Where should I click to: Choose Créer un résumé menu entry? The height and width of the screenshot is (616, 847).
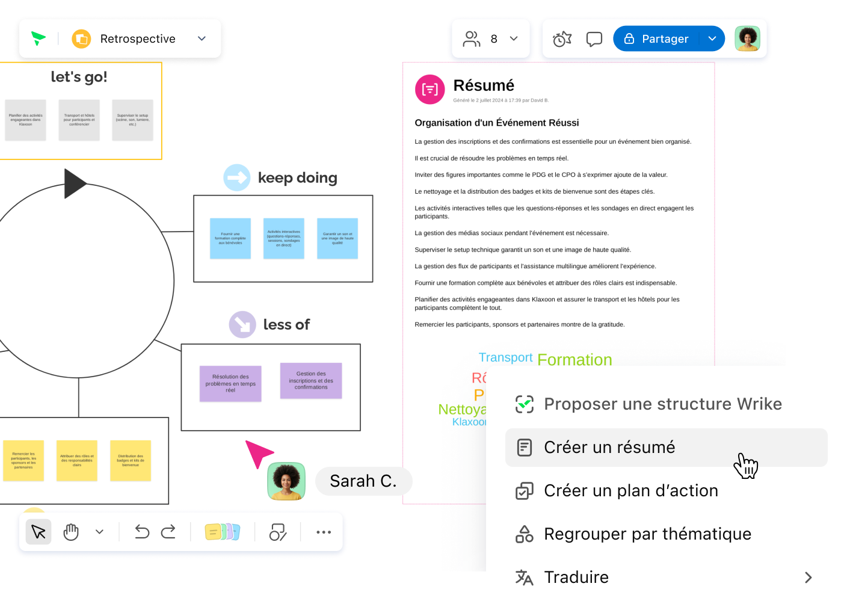[x=667, y=448]
